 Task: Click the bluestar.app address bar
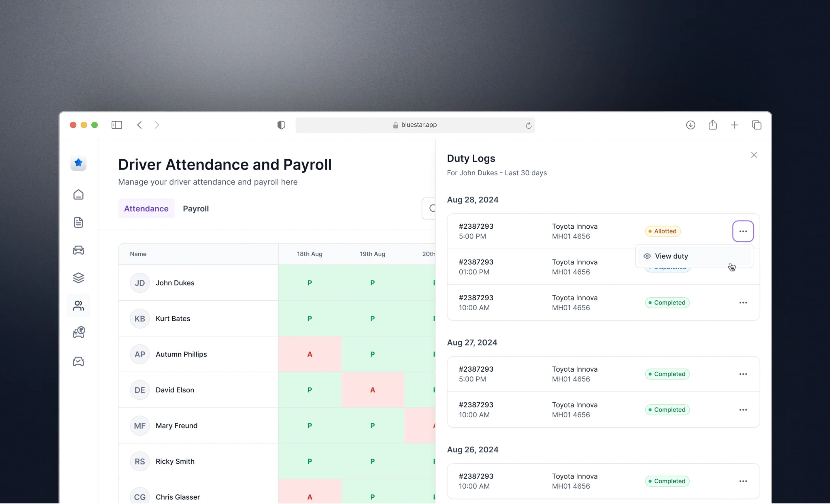click(x=415, y=125)
